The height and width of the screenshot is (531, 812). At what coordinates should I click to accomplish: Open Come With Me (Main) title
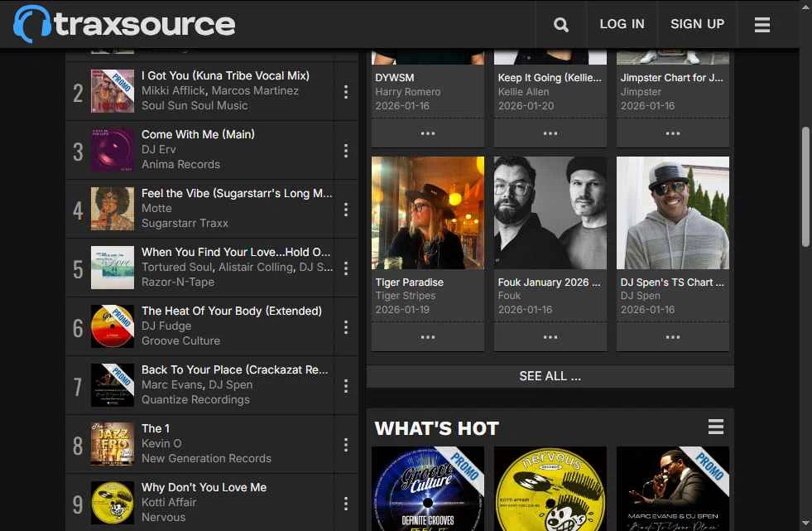[198, 135]
